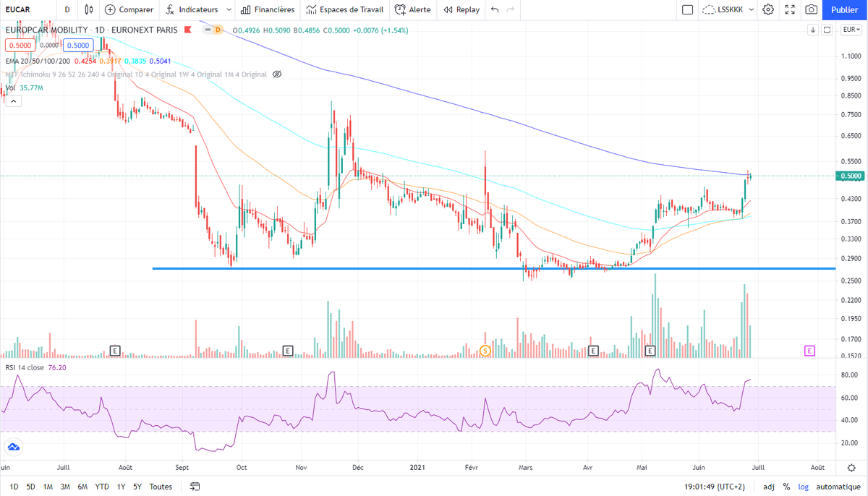Screen dimensions: 868x496
Task: Set the date range to 1Y
Action: point(120,487)
